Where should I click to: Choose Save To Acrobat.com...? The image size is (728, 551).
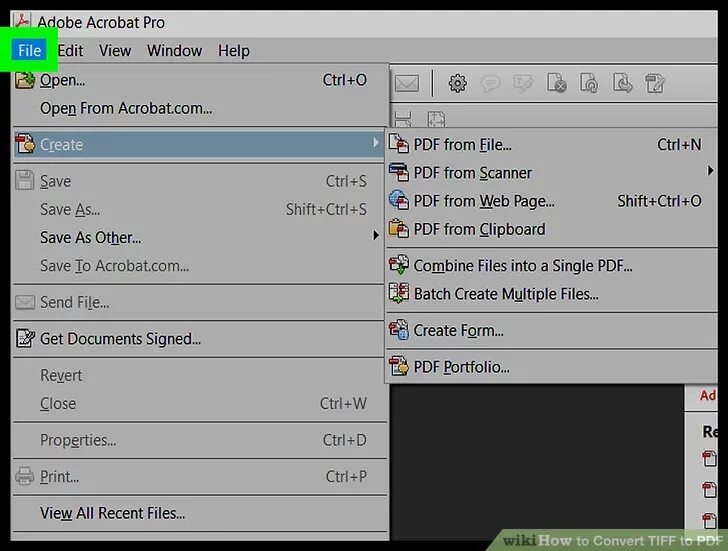point(200,266)
